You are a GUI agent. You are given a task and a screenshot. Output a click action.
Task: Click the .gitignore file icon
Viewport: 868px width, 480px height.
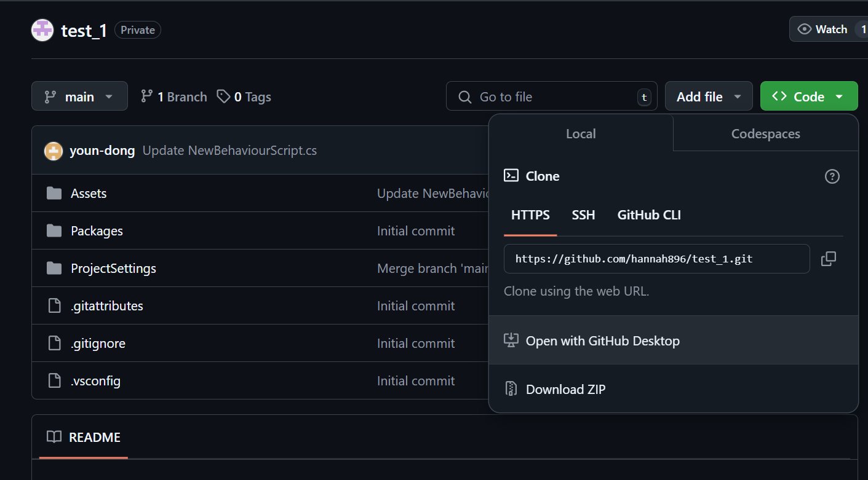coord(55,344)
